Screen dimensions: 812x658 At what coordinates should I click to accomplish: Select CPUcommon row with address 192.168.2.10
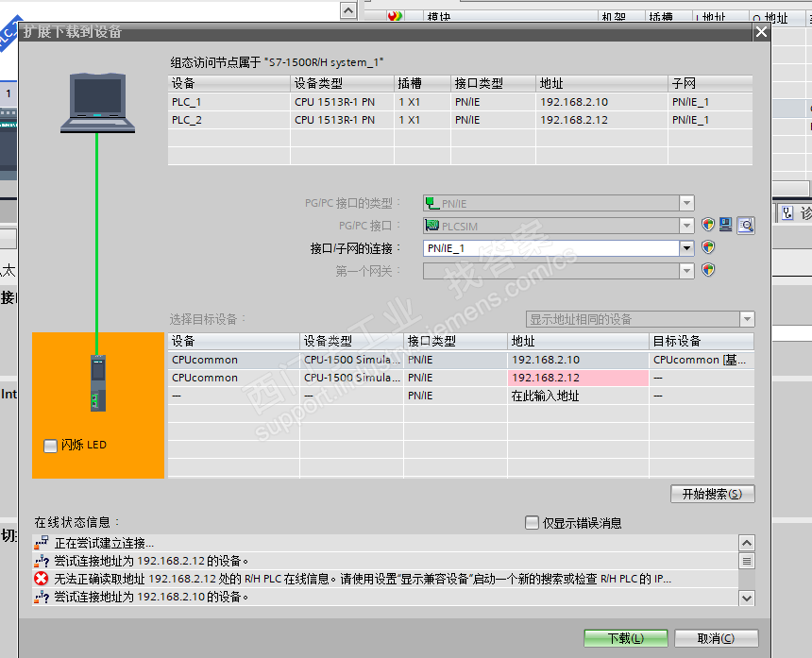[x=461, y=360]
